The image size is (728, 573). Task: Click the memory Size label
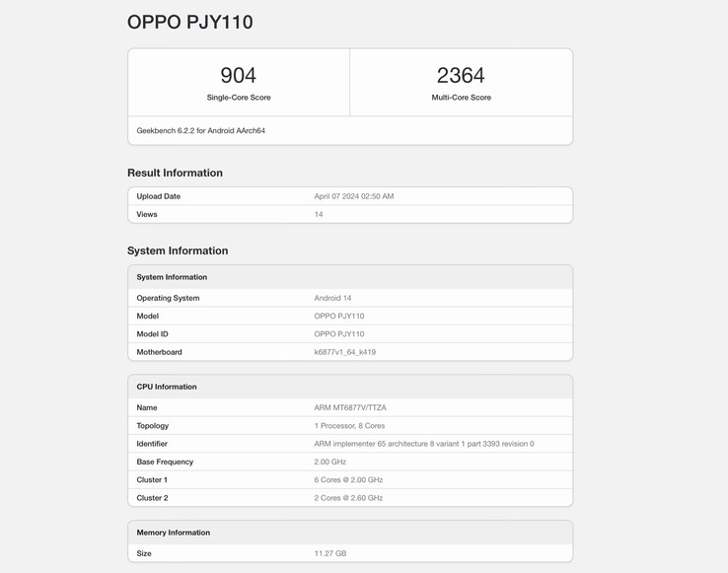144,553
